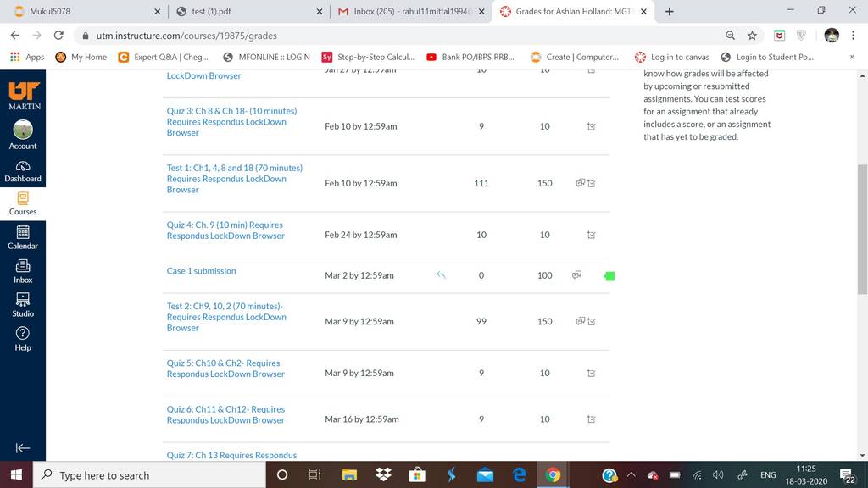Open Quiz 5: Ch10 & Ch2 link
Screen dimensions: 868x488
pyautogui.click(x=225, y=369)
